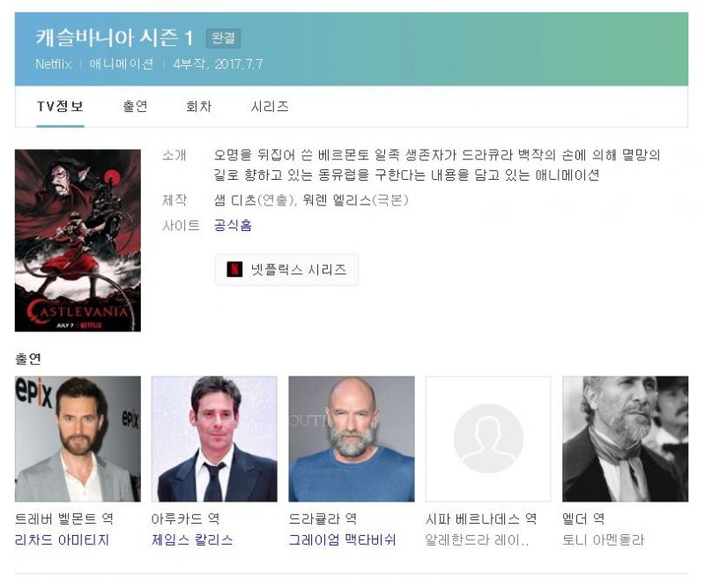Click the 캐슬바니아 시즌 1 title
705x588 pixels.
(115, 38)
